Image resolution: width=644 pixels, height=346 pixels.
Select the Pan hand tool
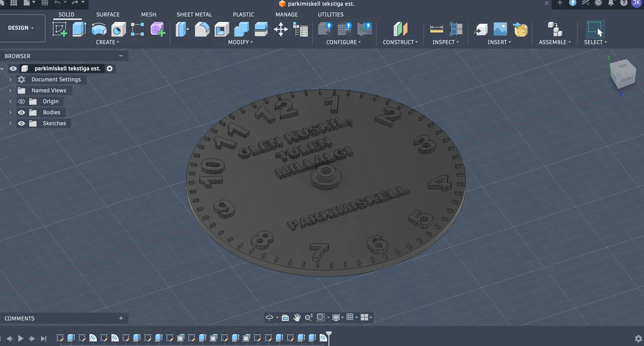pos(297,317)
